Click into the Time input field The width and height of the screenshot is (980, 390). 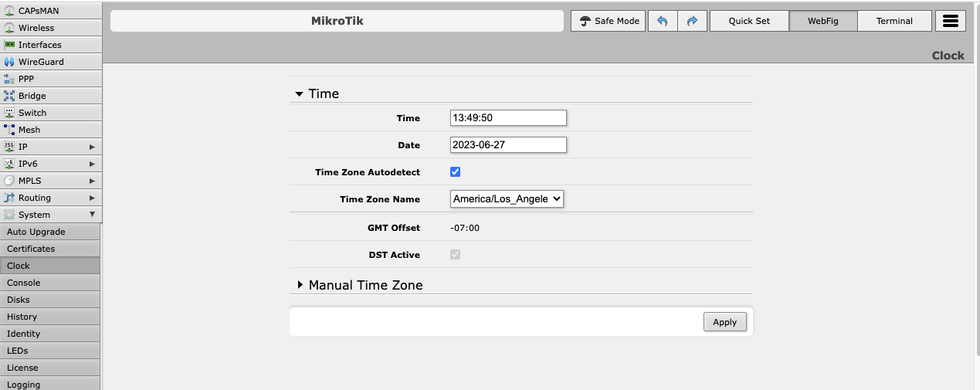pos(508,117)
